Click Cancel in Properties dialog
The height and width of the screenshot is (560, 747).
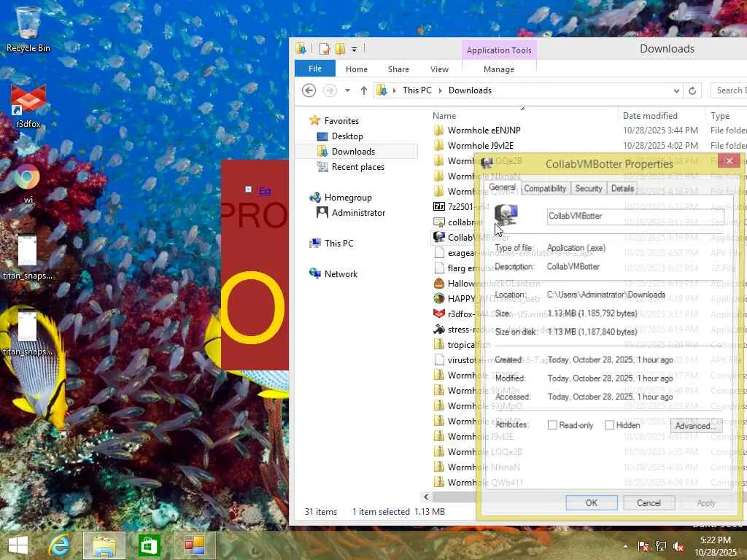click(x=649, y=503)
